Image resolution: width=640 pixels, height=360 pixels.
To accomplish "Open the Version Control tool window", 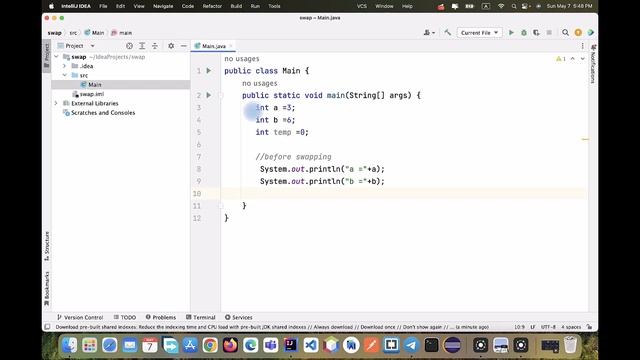I will (80, 317).
